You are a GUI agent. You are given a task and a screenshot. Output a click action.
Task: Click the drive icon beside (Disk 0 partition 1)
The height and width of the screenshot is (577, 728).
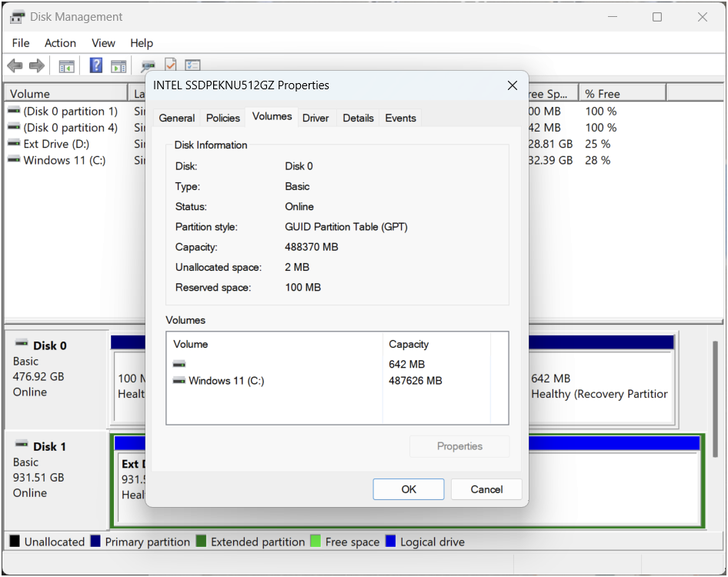[14, 111]
